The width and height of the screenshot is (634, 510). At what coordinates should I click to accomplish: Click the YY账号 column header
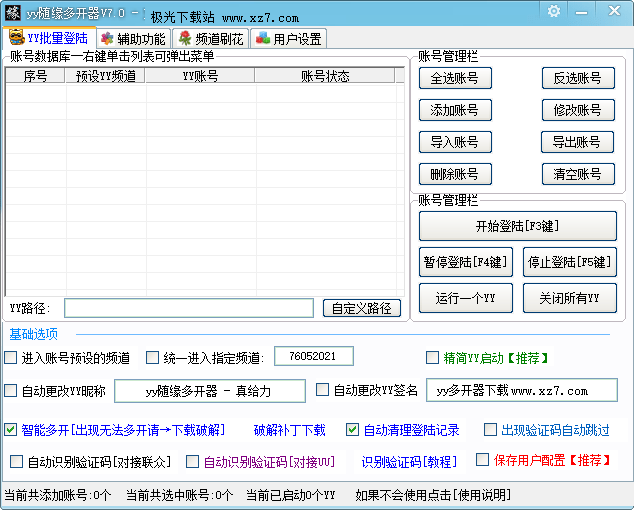(x=200, y=76)
